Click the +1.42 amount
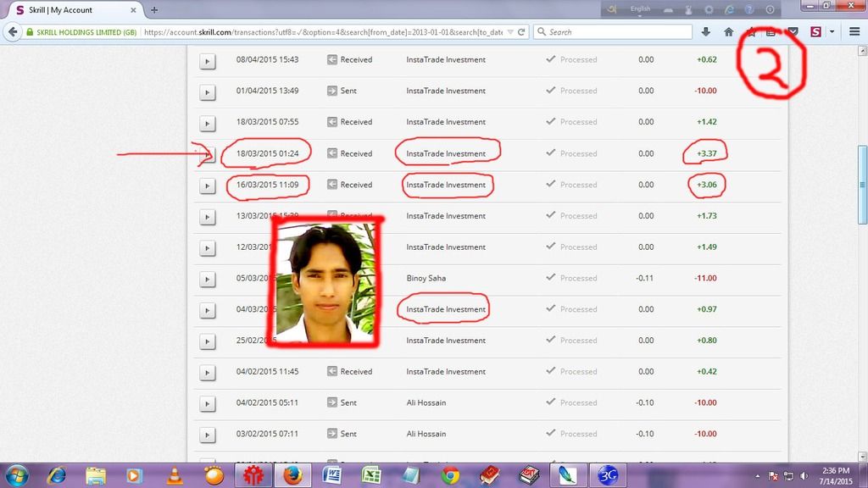The width and height of the screenshot is (868, 488). coord(706,122)
